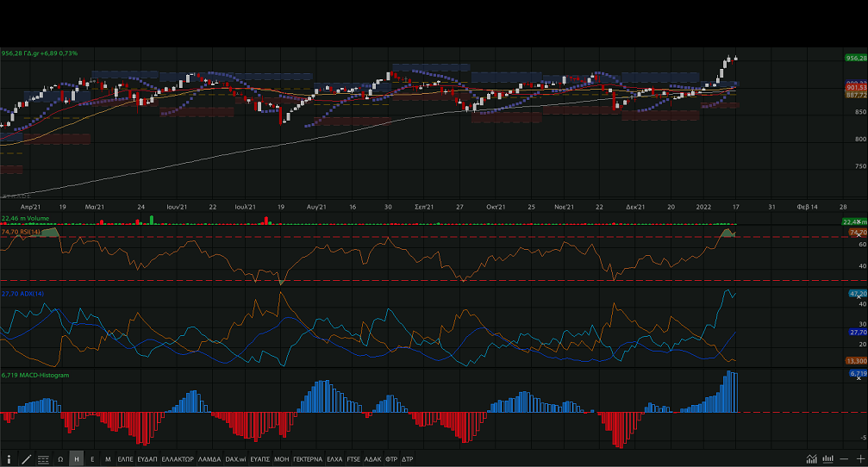
Task: Open the ΕΛΛΑΚΤΩΡ symbol tab
Action: (x=177, y=459)
